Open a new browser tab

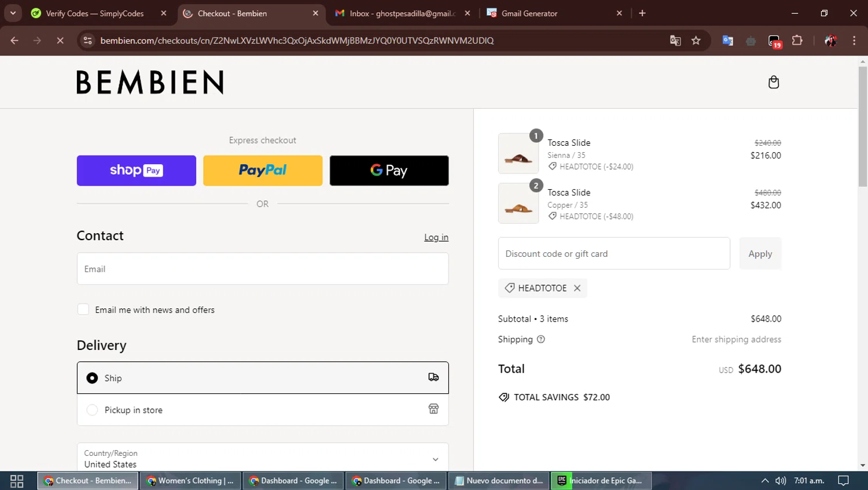642,13
